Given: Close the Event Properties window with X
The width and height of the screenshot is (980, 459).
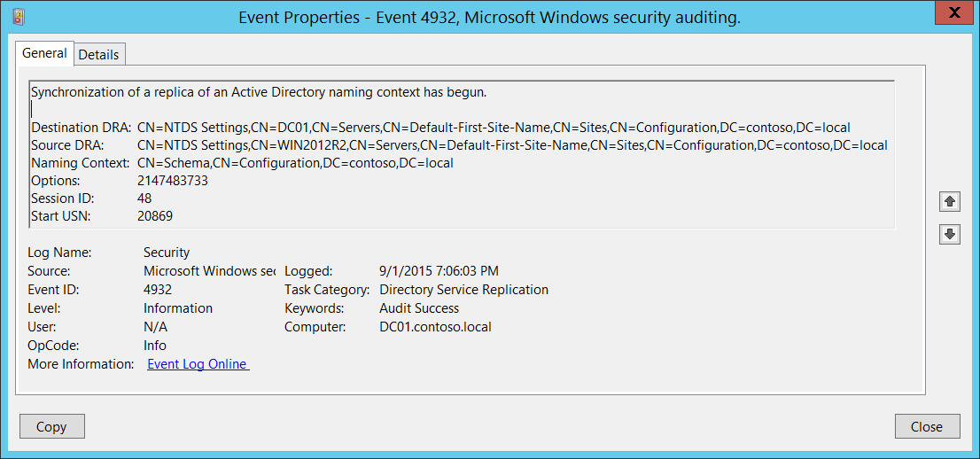Looking at the screenshot, I should (x=952, y=13).
